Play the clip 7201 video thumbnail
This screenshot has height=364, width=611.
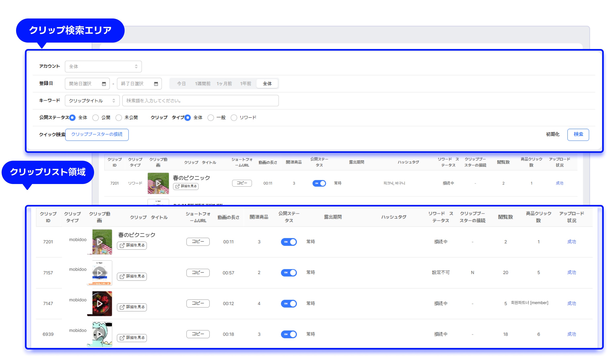point(99,242)
